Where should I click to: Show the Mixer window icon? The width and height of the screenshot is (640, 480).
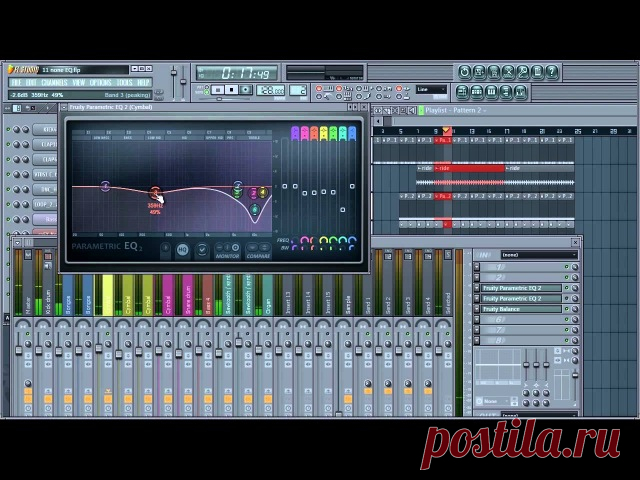[x=520, y=92]
